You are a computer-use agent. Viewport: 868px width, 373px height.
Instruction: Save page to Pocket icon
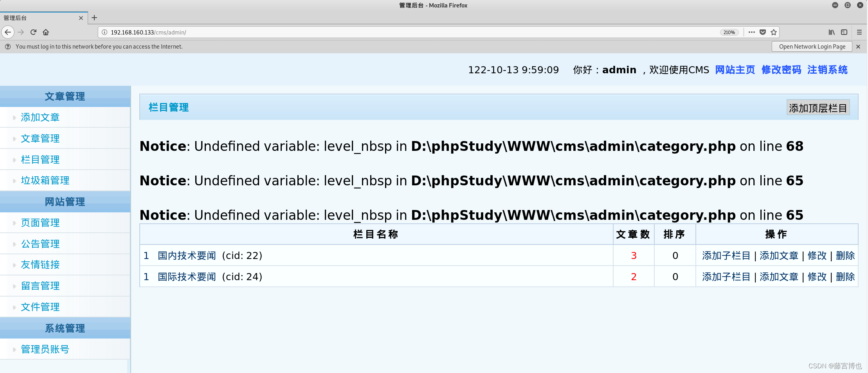click(x=763, y=32)
